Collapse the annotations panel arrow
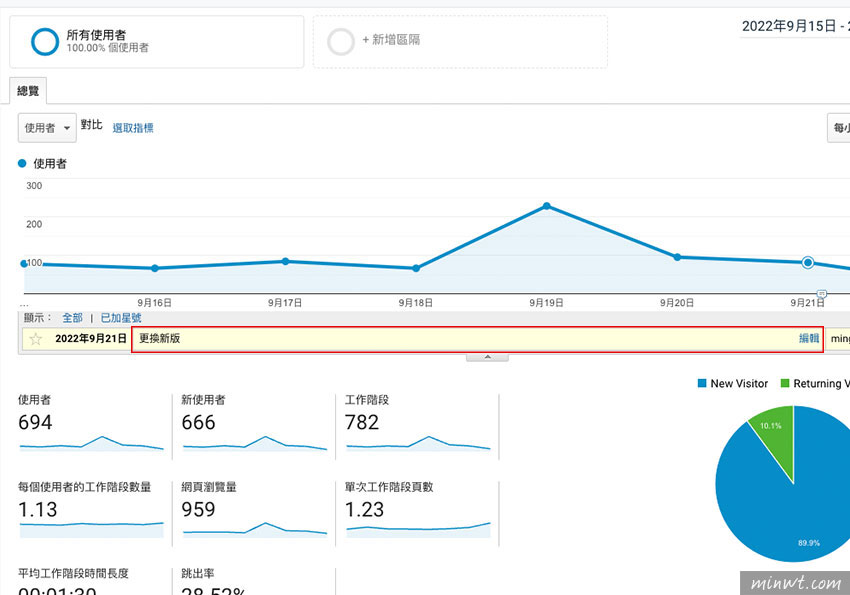850x595 pixels. click(x=487, y=357)
